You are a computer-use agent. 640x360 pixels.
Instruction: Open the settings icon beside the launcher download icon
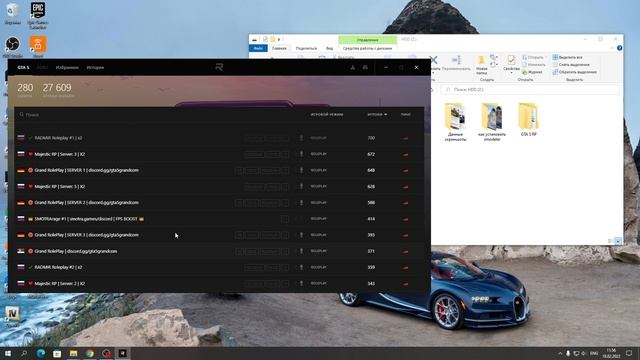click(x=365, y=67)
